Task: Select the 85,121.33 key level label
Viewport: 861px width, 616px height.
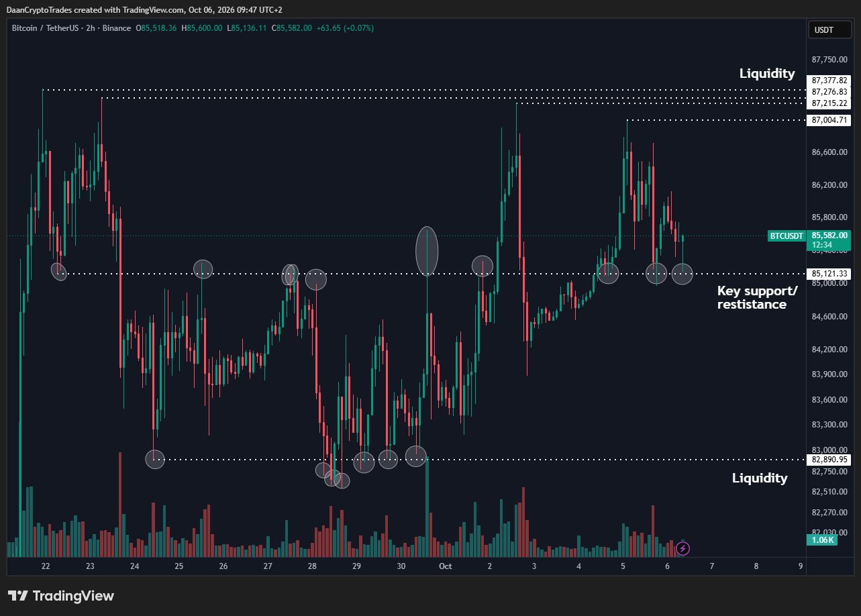Action: (x=830, y=274)
